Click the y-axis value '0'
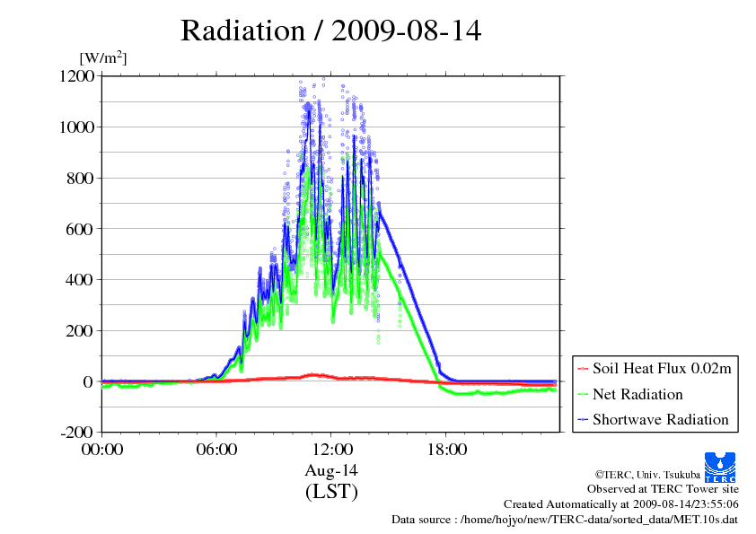The height and width of the screenshot is (534, 756). [88, 381]
